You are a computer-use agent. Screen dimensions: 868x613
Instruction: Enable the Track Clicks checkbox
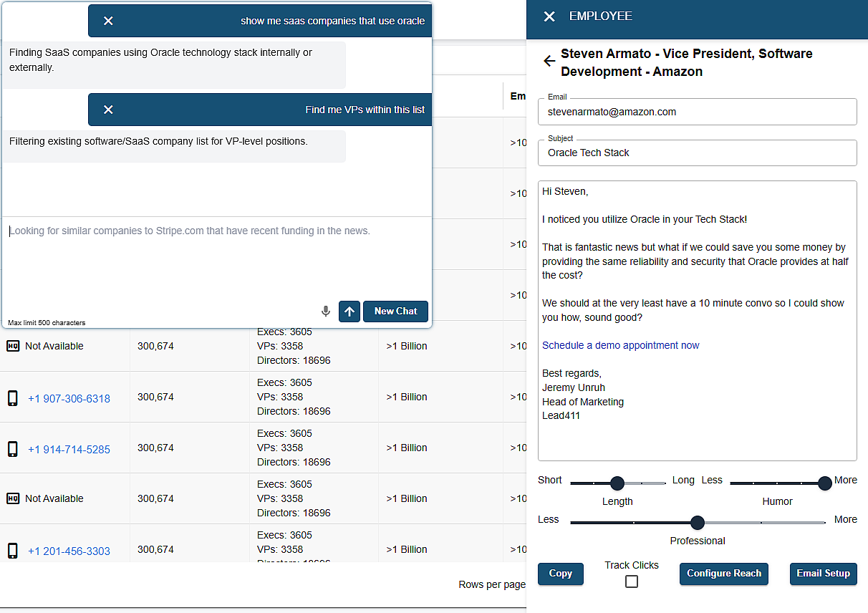tap(631, 581)
